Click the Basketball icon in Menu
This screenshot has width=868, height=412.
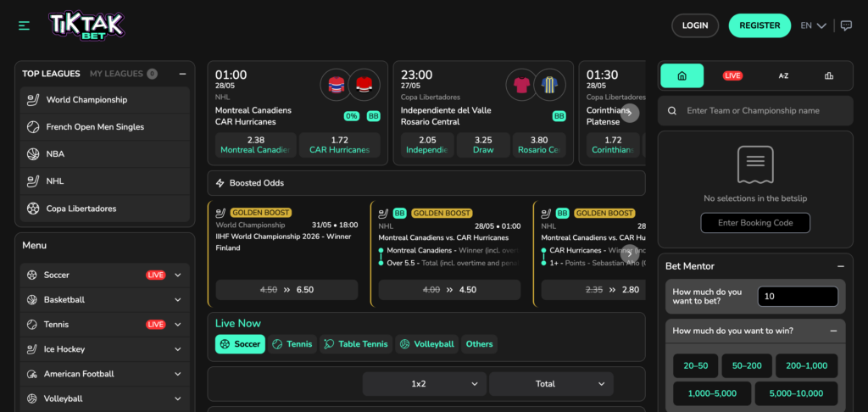point(31,299)
